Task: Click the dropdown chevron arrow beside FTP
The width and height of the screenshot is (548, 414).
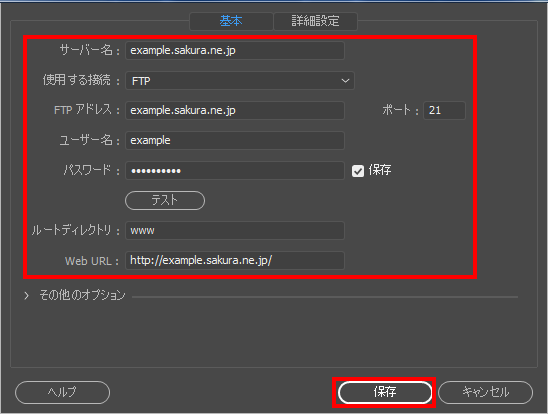Action: 345,81
